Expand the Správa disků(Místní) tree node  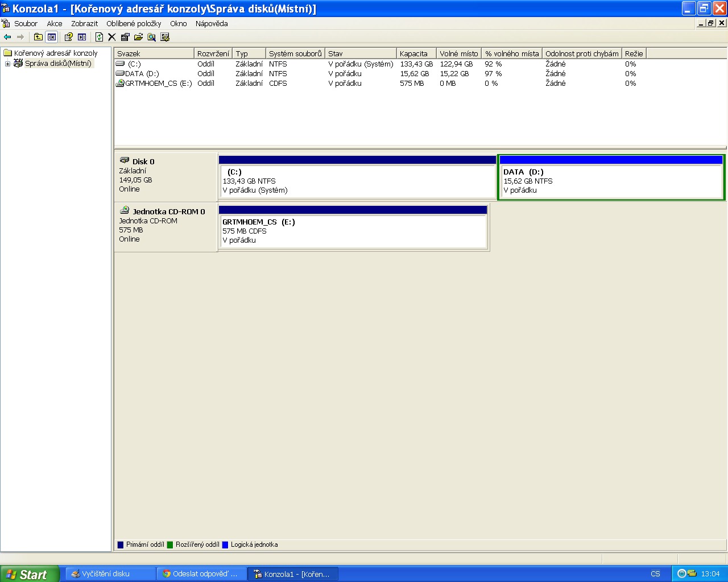(7, 64)
